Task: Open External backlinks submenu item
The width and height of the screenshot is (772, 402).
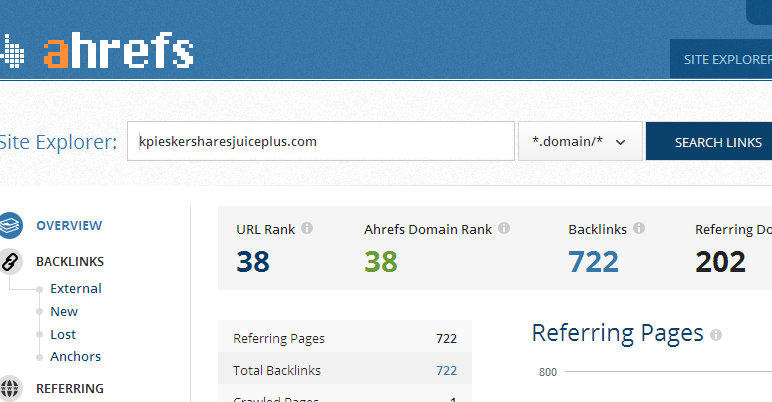Action: click(76, 288)
